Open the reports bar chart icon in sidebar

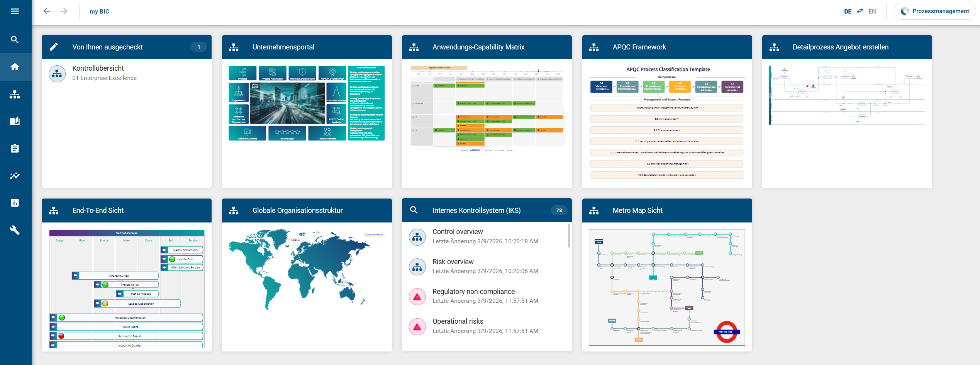point(15,203)
